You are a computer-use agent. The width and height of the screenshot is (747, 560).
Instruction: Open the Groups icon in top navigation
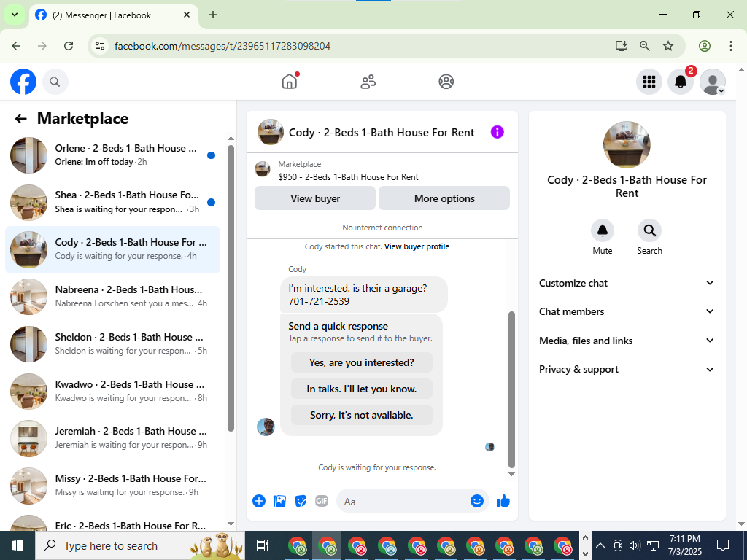446,82
